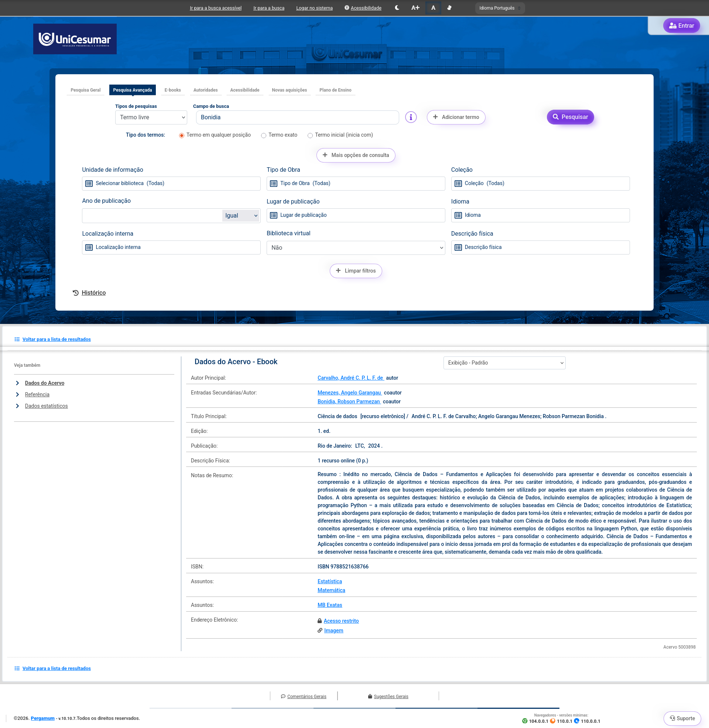The width and height of the screenshot is (709, 728).
Task: Select Termo em qualquer posição radio
Action: tap(182, 136)
